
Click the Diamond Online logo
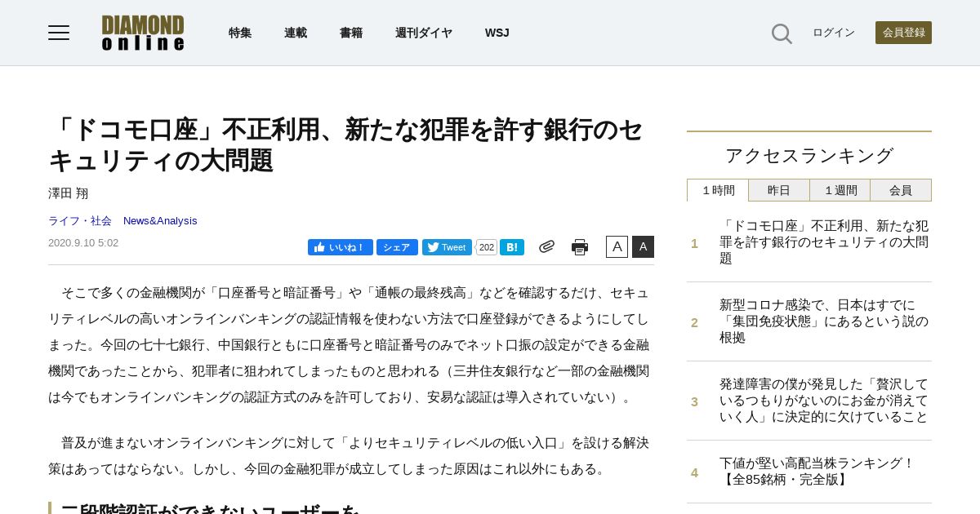143,33
